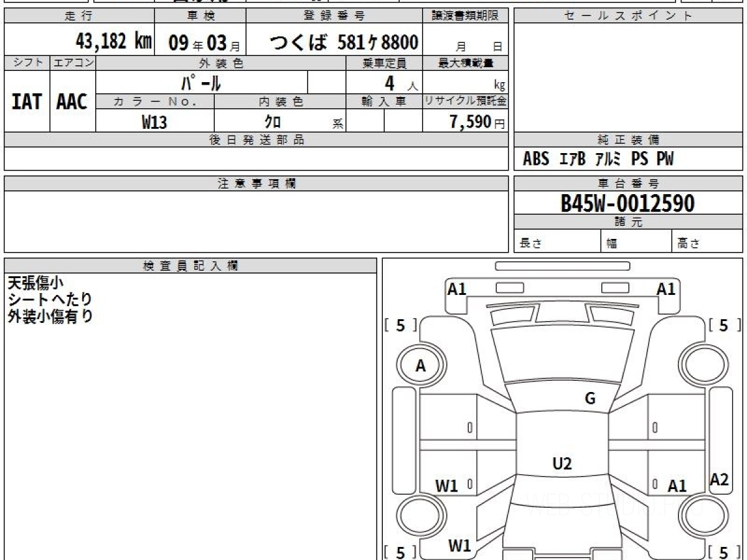Click the A2 scratch mark on side sill
This screenshot has height=560, width=747.
719,479
